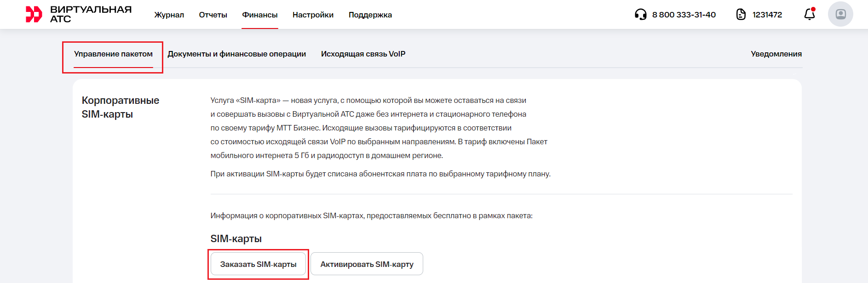Viewport: 868px width, 283px height.
Task: Open the Уведомления link on the right
Action: pos(776,54)
